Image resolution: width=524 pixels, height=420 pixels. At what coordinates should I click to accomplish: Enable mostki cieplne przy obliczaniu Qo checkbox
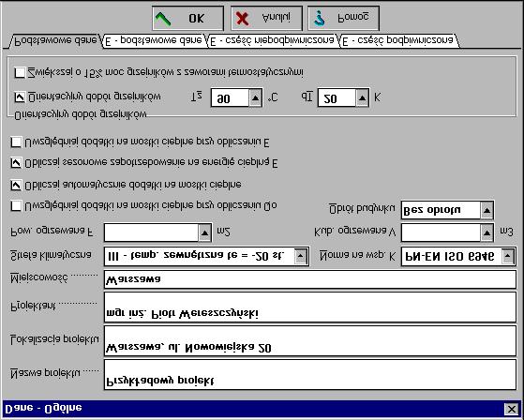(16, 206)
